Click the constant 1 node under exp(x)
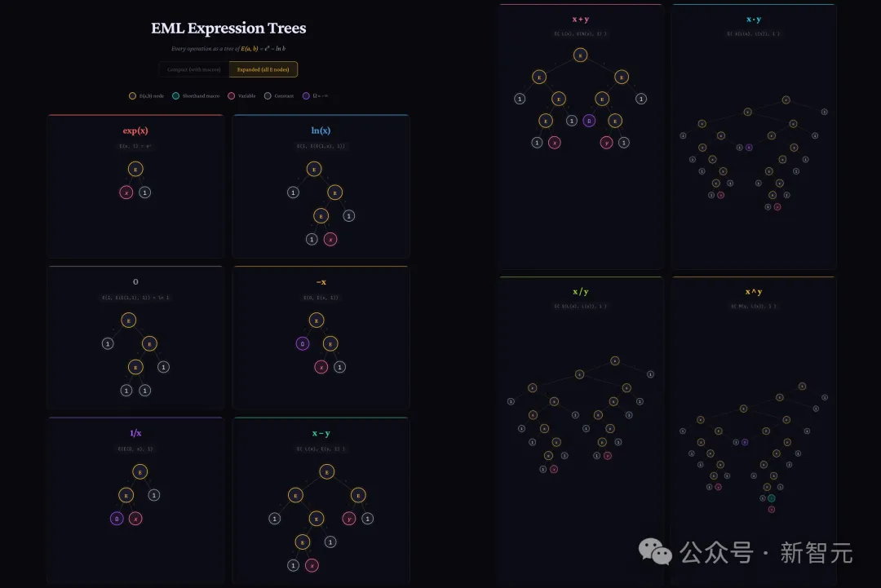Image resolution: width=881 pixels, height=588 pixels. (144, 192)
